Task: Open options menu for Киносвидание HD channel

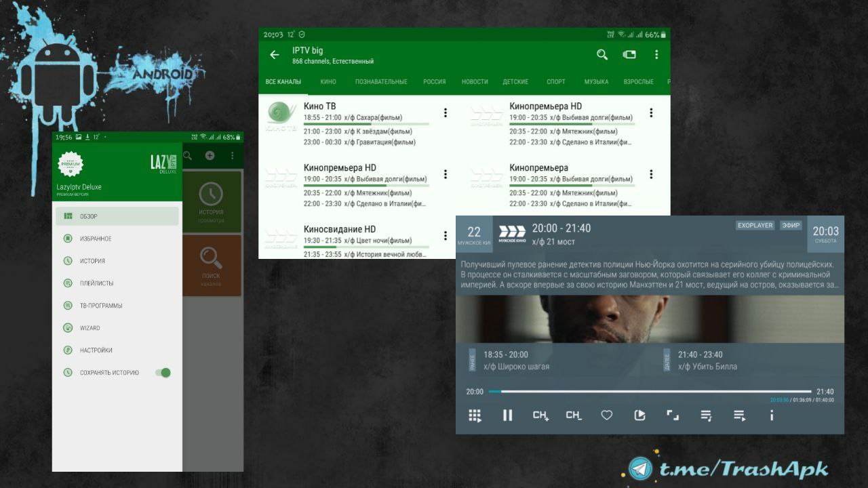Action: pyautogui.click(x=446, y=236)
